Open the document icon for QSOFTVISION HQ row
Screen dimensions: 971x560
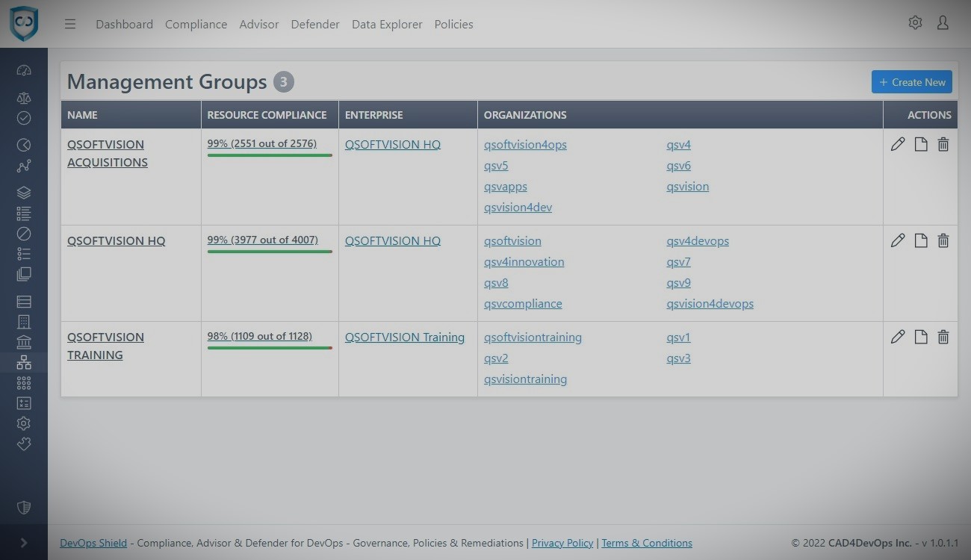[x=921, y=240]
